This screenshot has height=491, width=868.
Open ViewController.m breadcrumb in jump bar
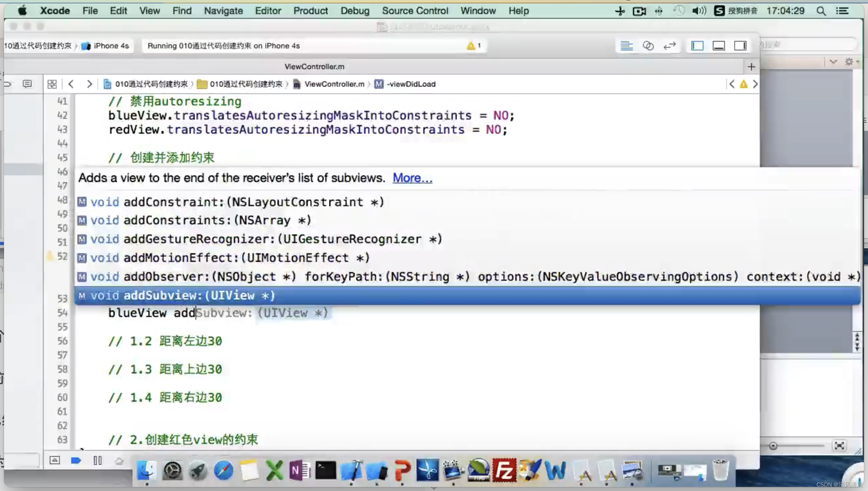click(x=329, y=84)
